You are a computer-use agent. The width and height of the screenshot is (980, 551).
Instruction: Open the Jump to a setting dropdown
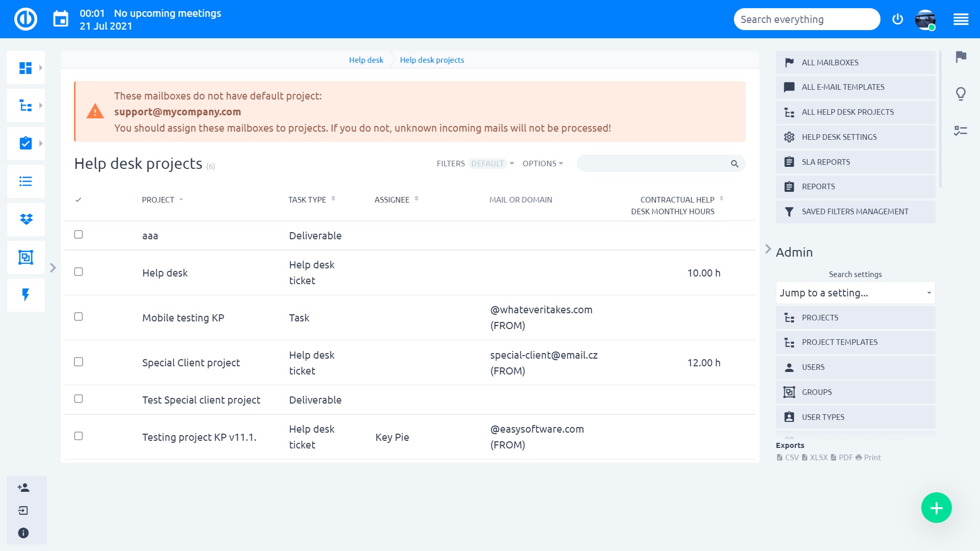[x=855, y=293]
